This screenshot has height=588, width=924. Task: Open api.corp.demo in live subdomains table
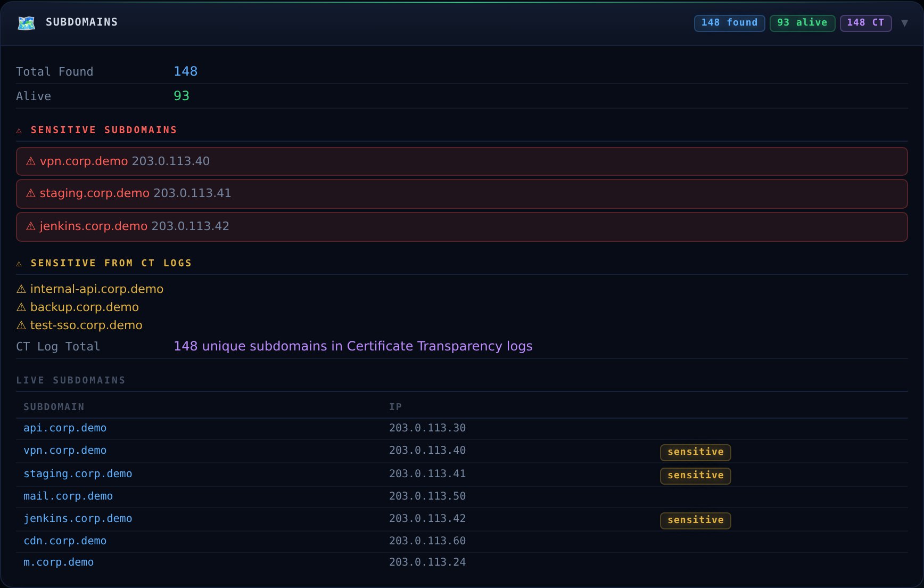65,428
